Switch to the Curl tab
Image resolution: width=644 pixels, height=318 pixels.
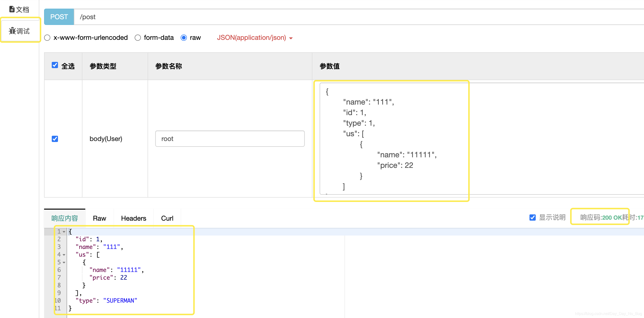click(167, 218)
